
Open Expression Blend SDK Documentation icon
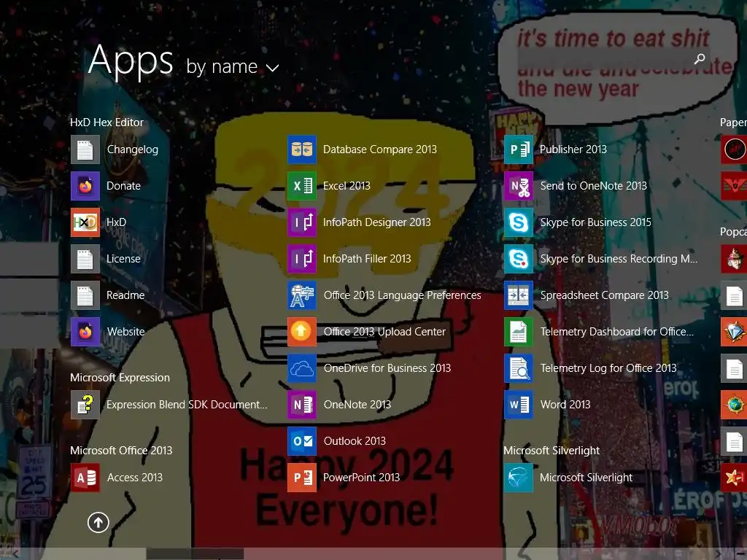(85, 405)
